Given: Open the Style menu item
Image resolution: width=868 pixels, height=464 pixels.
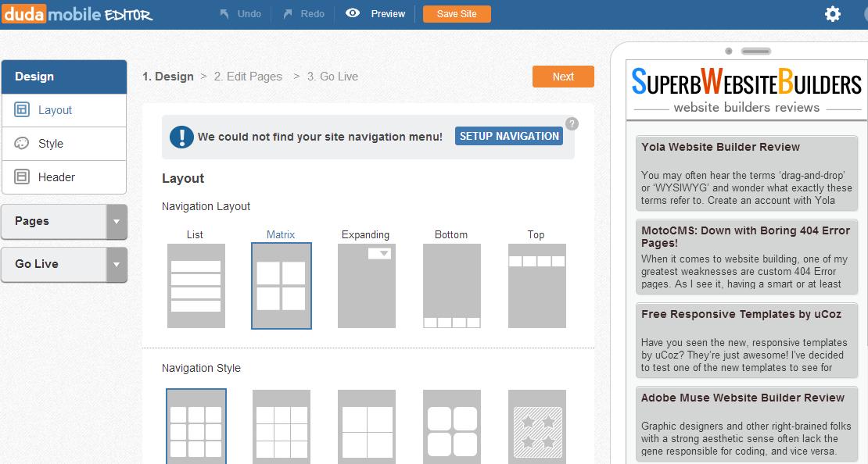Looking at the screenshot, I should (x=64, y=144).
